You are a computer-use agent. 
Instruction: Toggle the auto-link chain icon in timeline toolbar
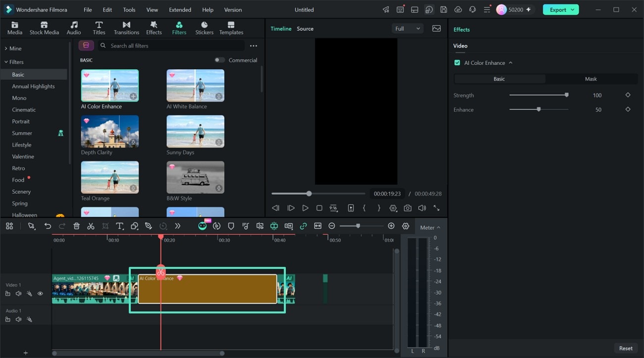[x=303, y=226]
